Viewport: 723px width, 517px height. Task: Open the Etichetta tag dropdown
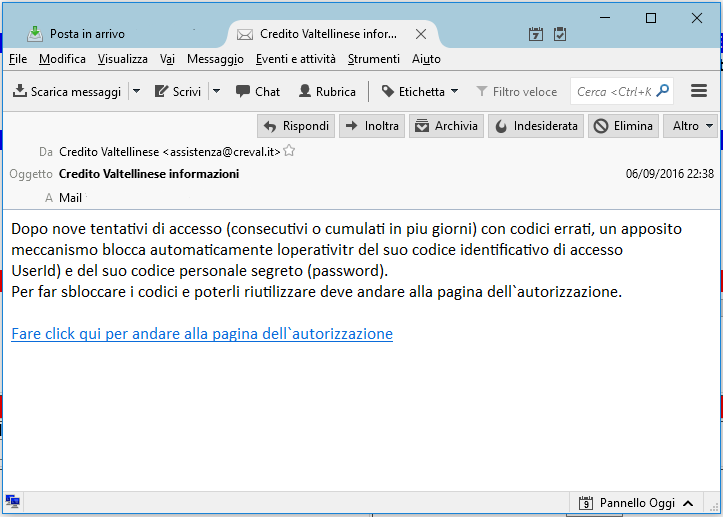click(420, 91)
